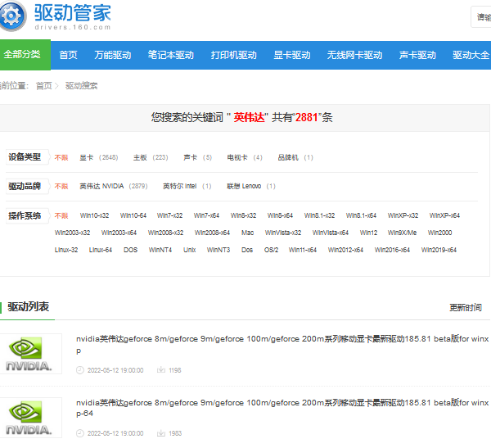The width and height of the screenshot is (491, 448).
Task: Select 不限 for 设备类型
Action: pyautogui.click(x=61, y=157)
